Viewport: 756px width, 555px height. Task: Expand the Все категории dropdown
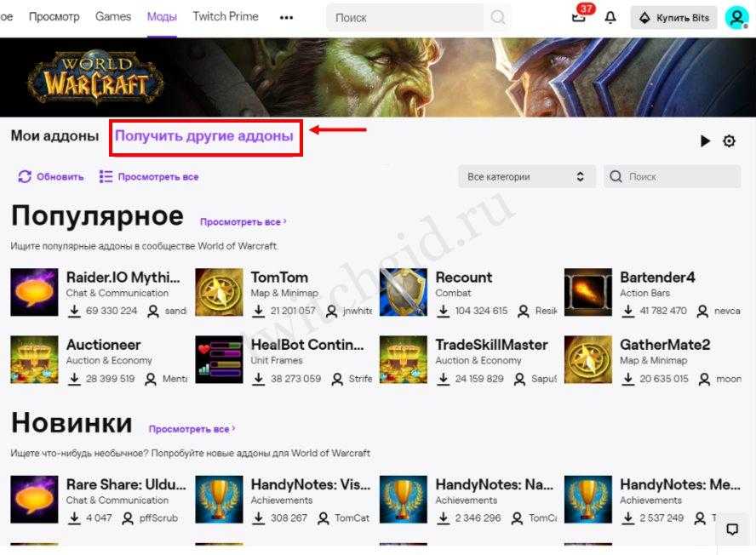coord(525,177)
